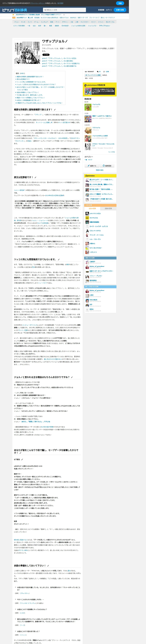Open the カミキヒカル article thumbnail icon
Viewport: 146px width, 644px height.
coord(87,218)
